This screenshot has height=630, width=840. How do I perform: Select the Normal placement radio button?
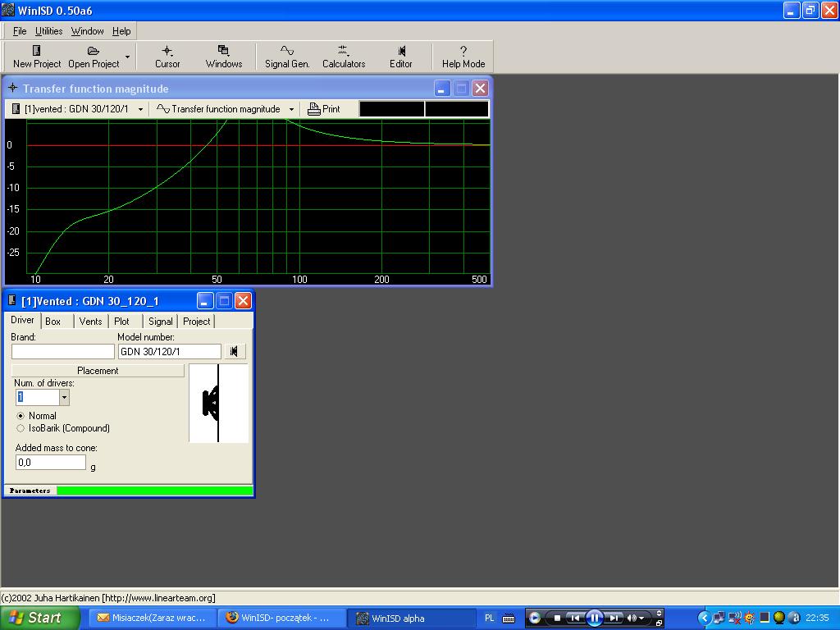pos(21,416)
